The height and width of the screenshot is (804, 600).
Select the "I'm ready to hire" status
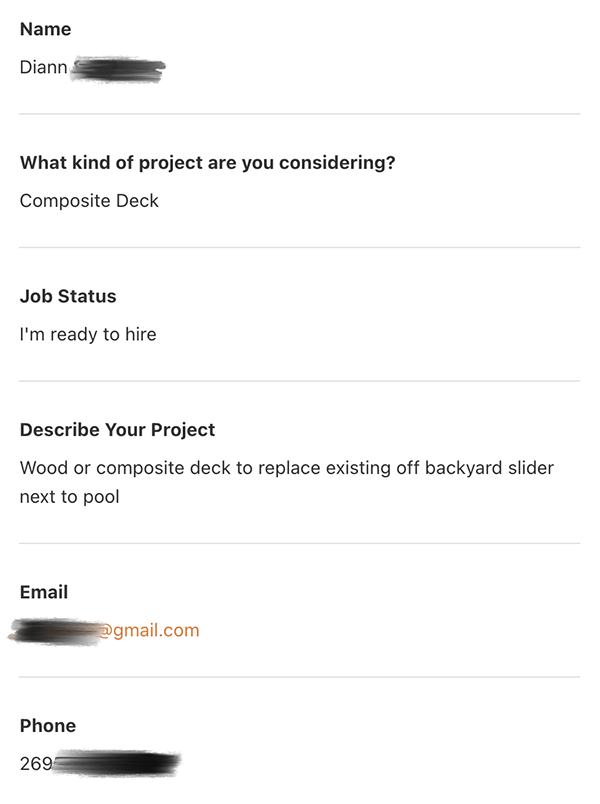click(x=88, y=334)
